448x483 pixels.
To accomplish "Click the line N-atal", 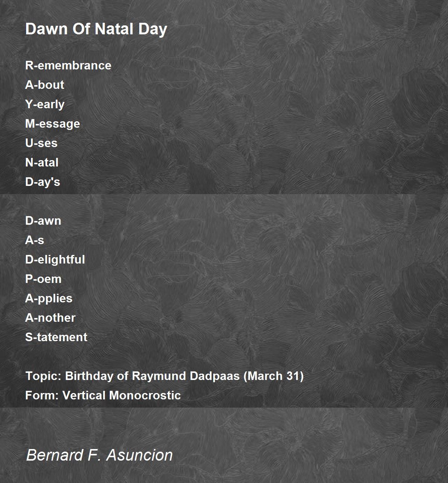I will 42,162.
